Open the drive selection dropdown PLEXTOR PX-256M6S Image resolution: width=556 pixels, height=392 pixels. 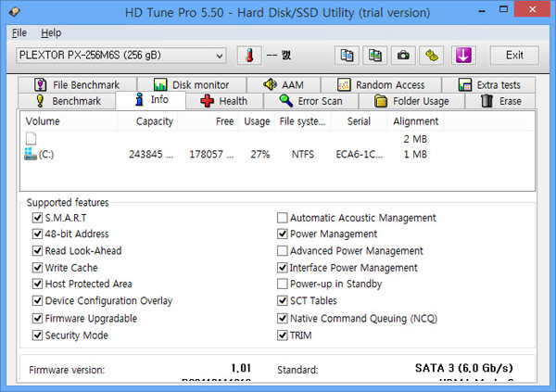pyautogui.click(x=120, y=56)
